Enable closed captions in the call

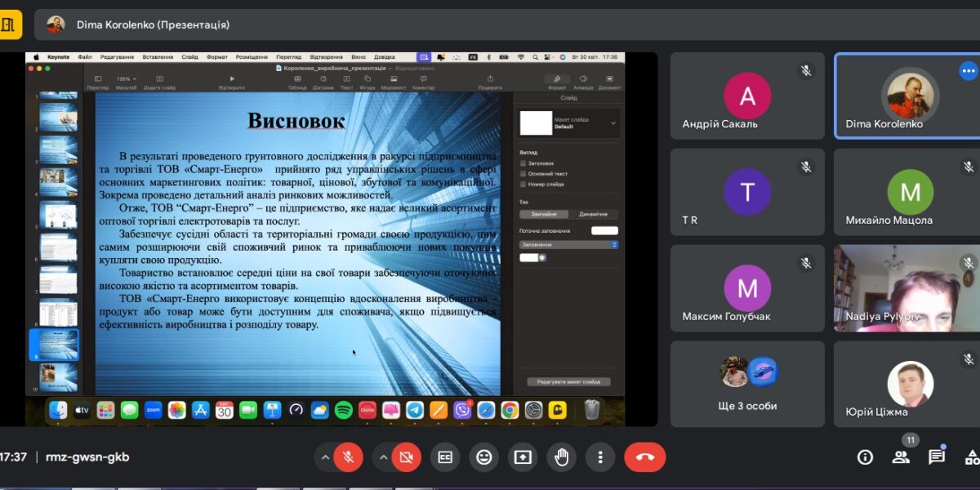(x=445, y=457)
